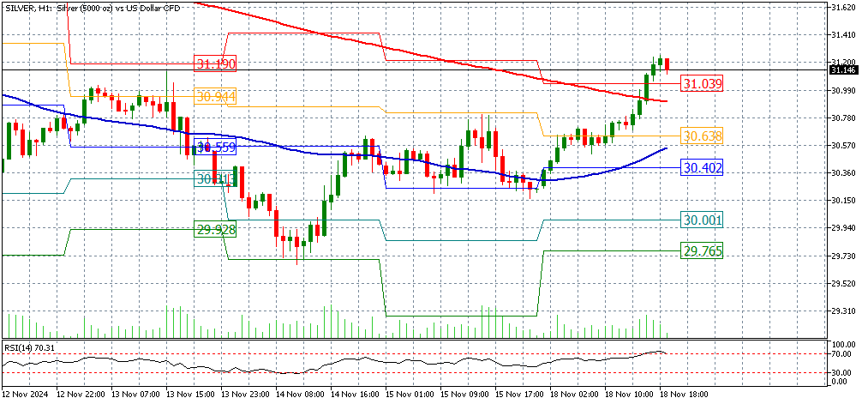Click the 12 Nov 22:00 time label
The image size is (868, 404).
pyautogui.click(x=81, y=394)
